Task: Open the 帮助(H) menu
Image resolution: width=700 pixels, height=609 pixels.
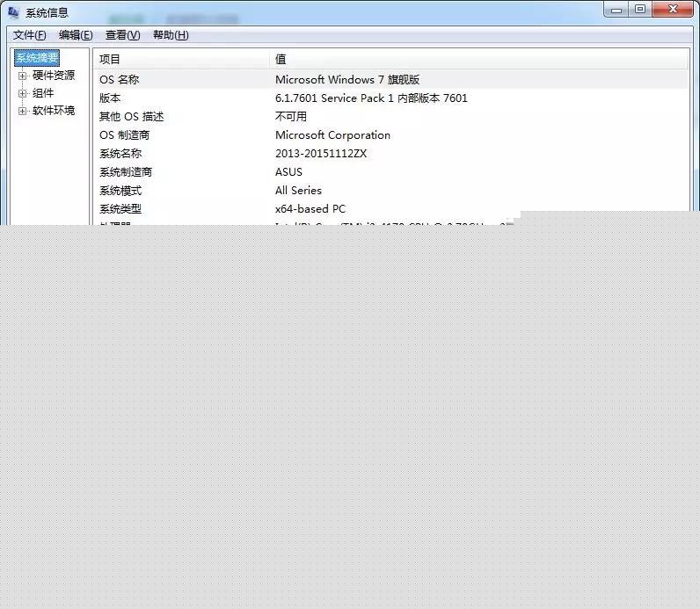Action: coord(171,35)
